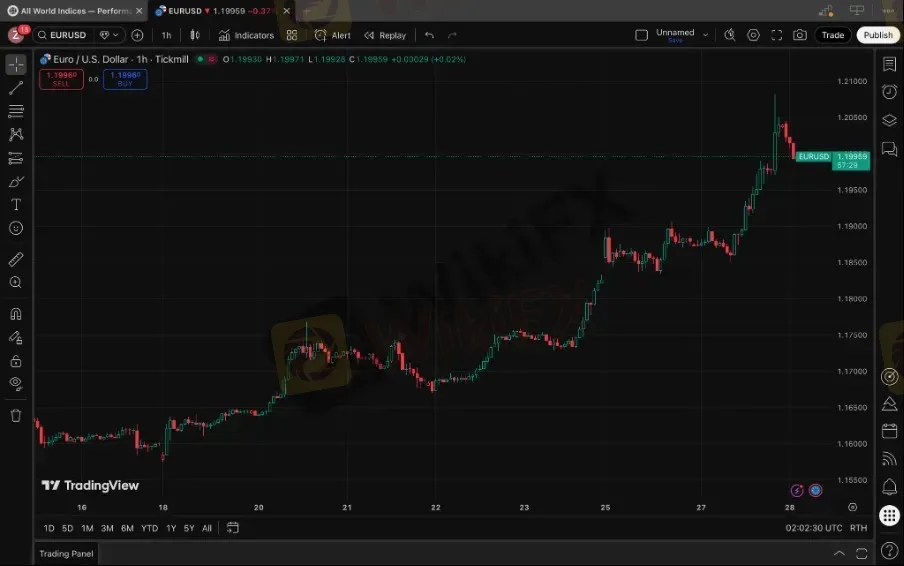Set the date range to All
This screenshot has height=566, width=904.
pos(207,528)
